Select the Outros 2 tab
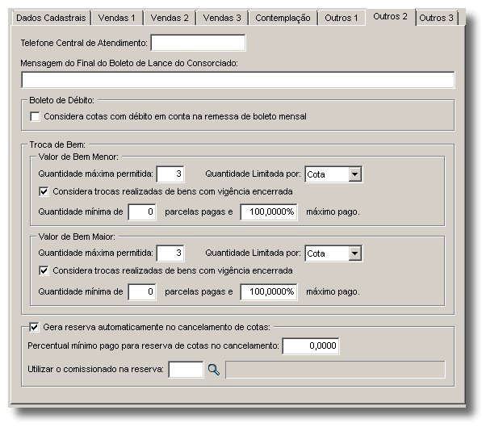 (x=391, y=17)
